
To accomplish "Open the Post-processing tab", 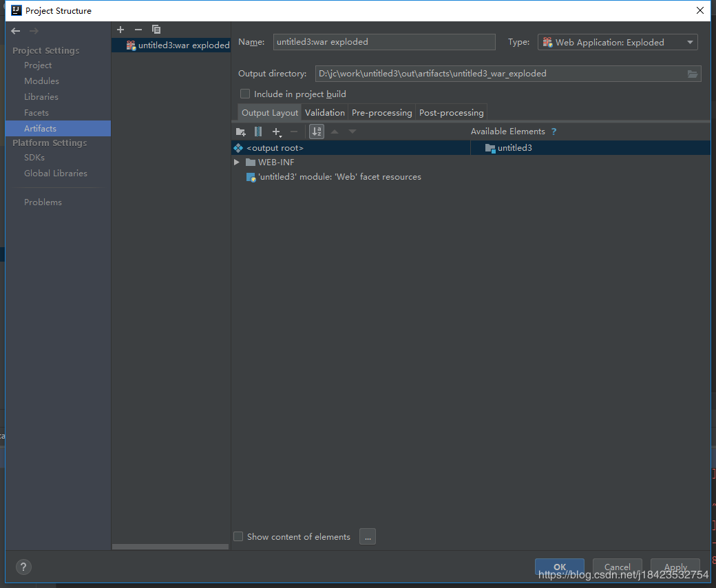I will coord(451,113).
